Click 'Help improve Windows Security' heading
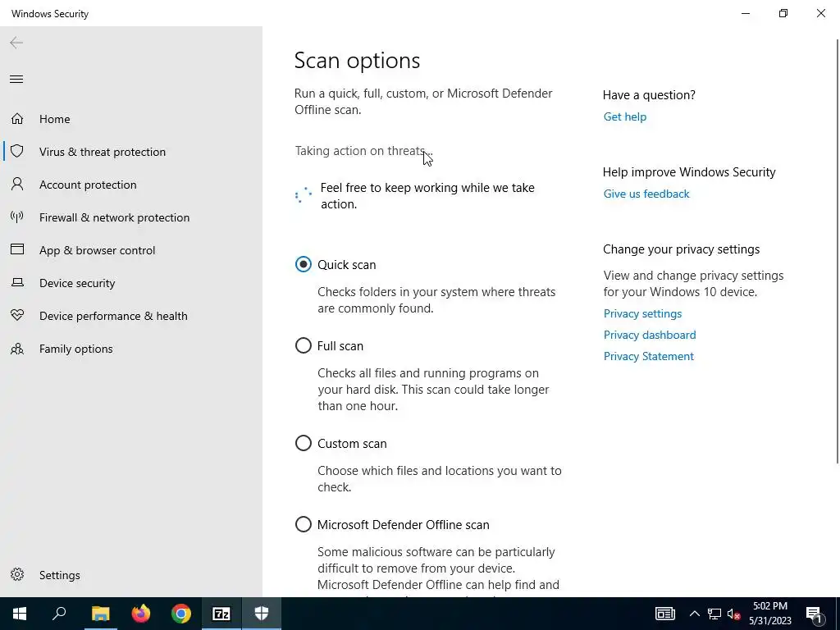The width and height of the screenshot is (840, 630). [689, 172]
